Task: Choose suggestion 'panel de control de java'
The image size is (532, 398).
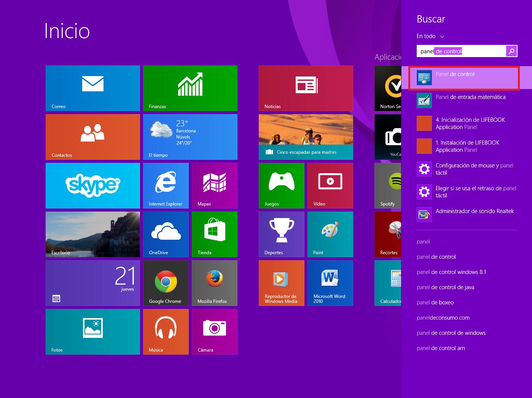Action: pos(445,287)
